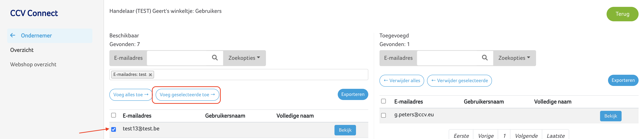Open Zoekopties dropdown in Toegevoegd panel

click(x=514, y=58)
